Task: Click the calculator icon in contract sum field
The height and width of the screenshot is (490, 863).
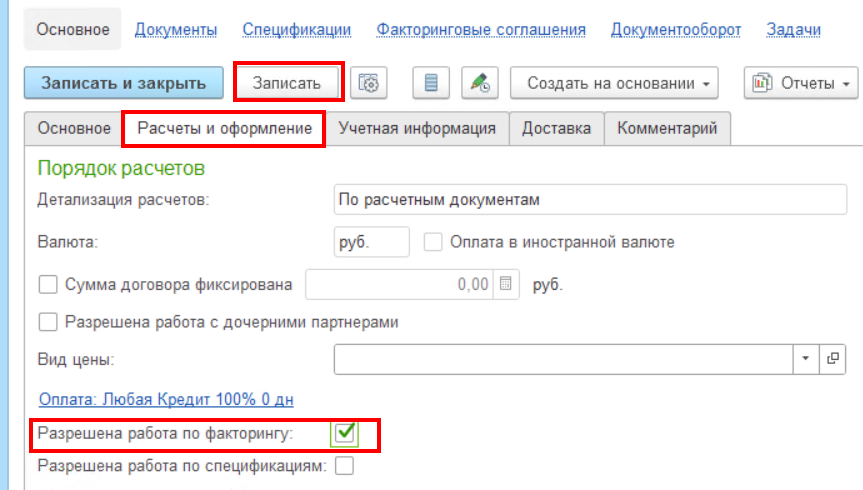Action: (x=506, y=284)
